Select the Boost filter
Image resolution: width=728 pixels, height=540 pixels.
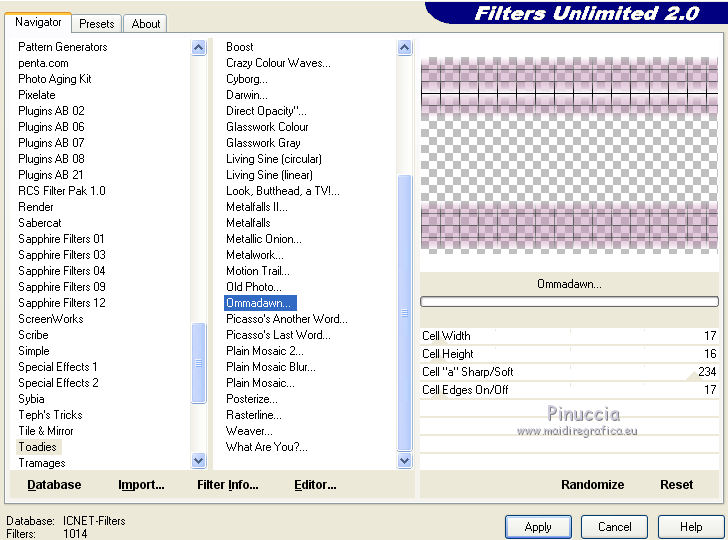click(x=240, y=47)
